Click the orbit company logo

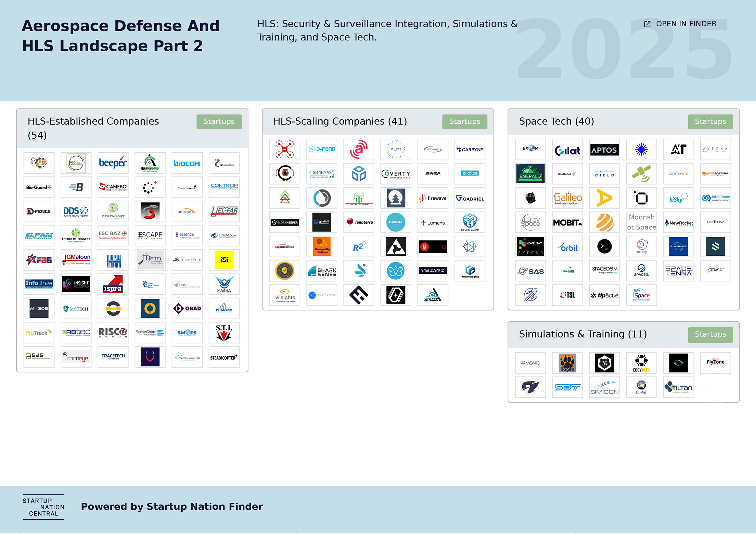[x=567, y=247]
